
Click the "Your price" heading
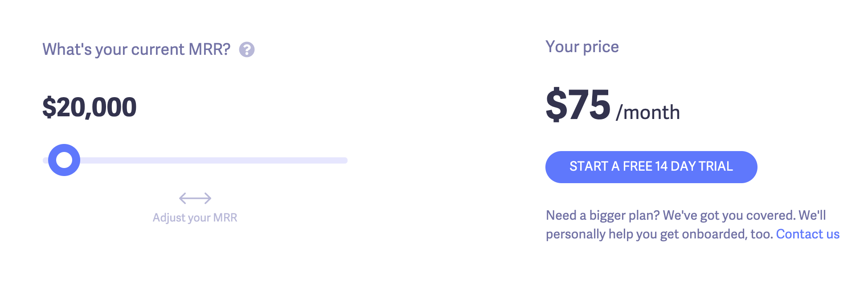582,47
